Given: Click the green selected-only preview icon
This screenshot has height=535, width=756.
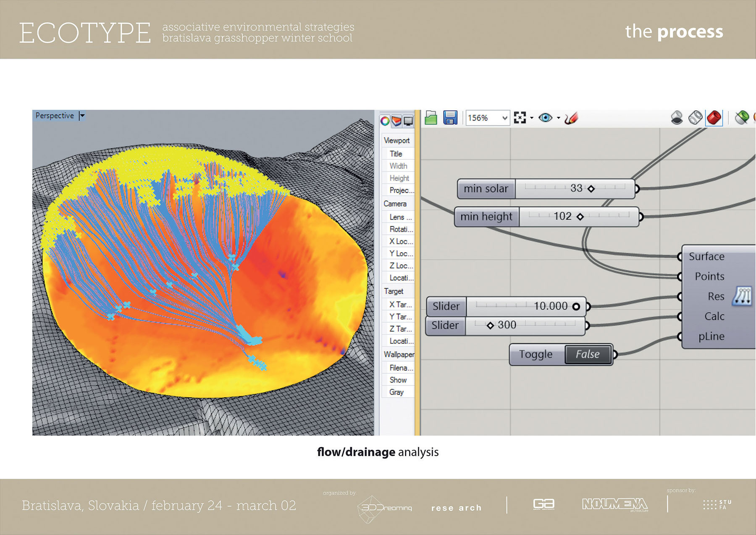Looking at the screenshot, I should click(742, 118).
